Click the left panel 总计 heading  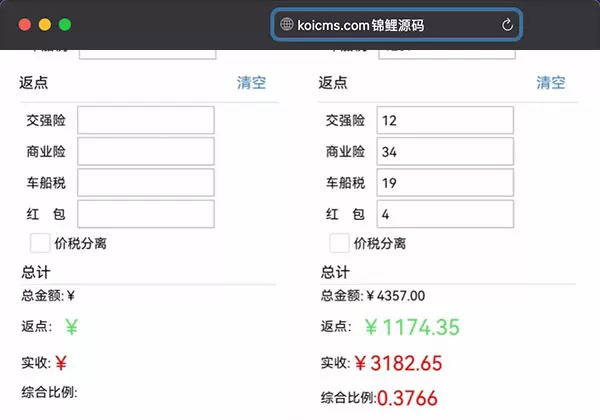pos(36,272)
